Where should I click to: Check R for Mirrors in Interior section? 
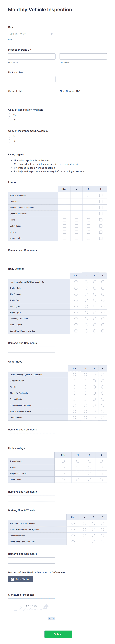tap(101, 232)
